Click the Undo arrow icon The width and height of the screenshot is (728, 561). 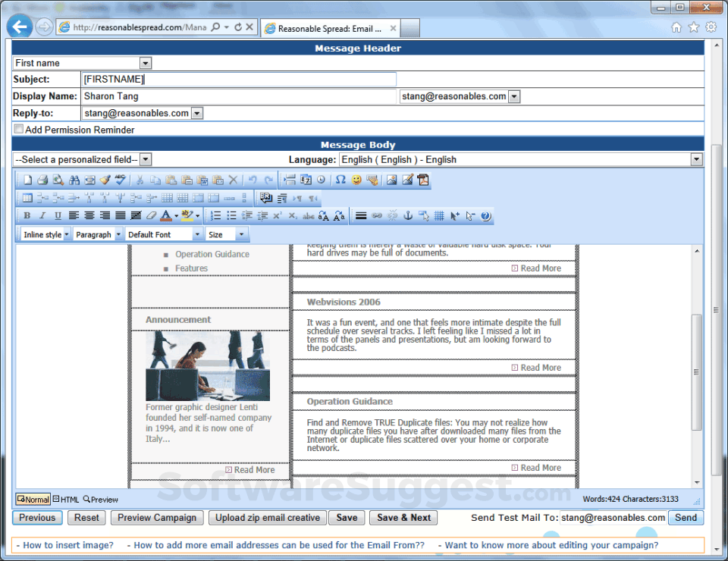(253, 180)
